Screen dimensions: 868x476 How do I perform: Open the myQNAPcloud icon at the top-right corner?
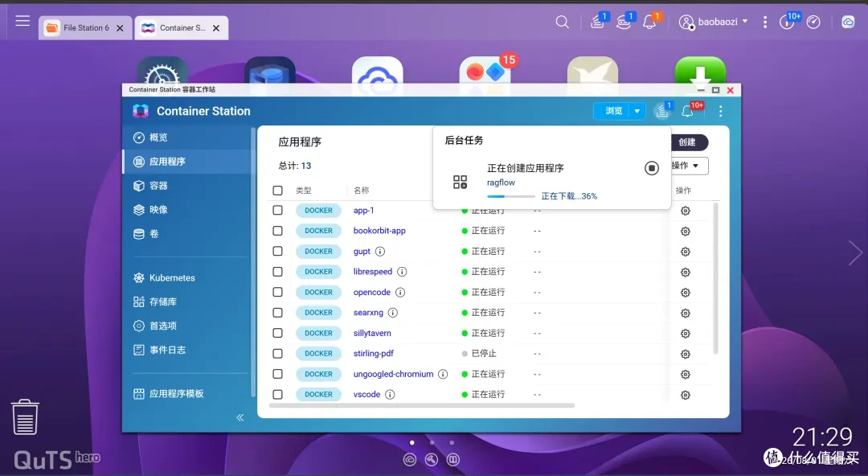(x=848, y=23)
